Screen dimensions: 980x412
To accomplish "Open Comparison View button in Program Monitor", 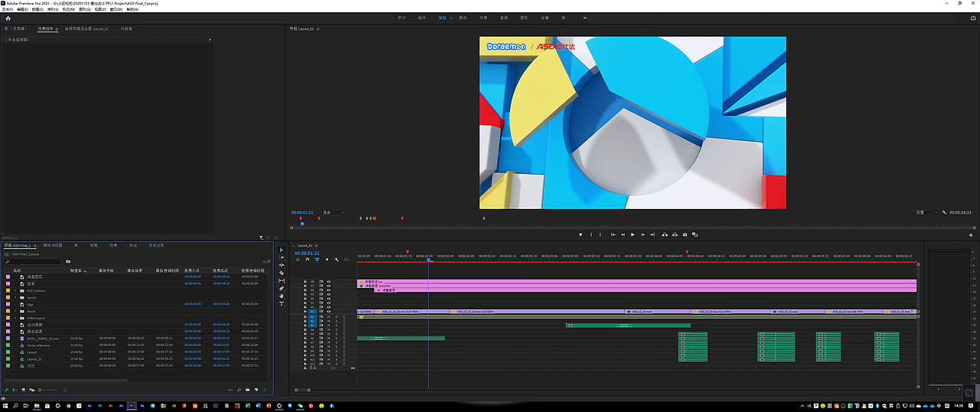I will [x=695, y=234].
